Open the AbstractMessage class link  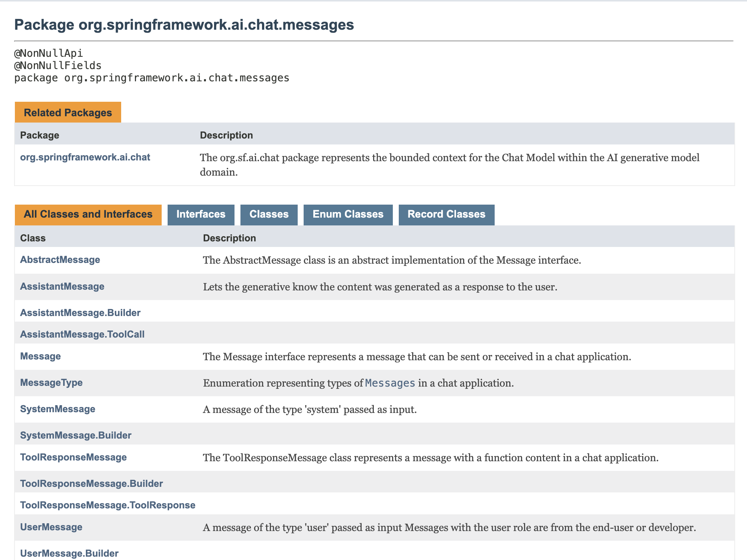60,260
